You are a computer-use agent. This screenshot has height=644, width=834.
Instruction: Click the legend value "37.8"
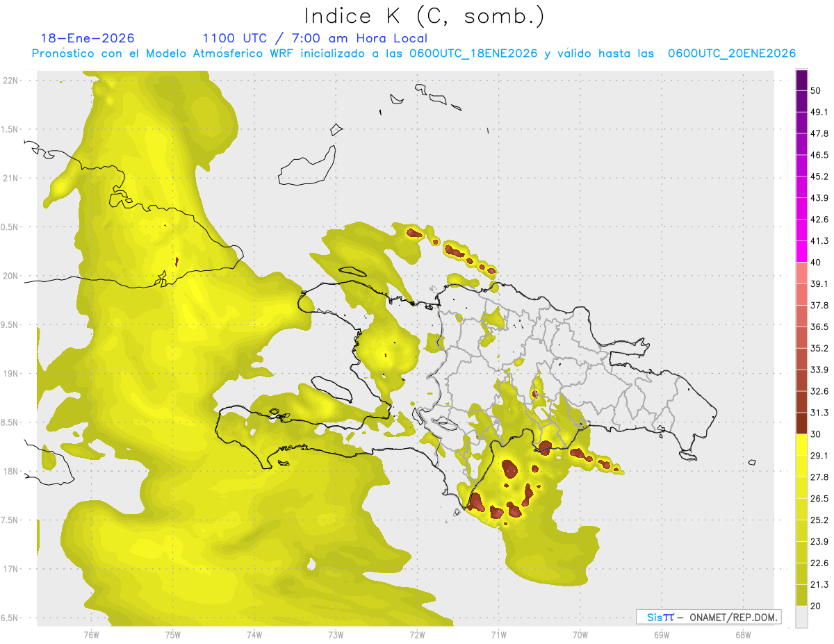(819, 306)
